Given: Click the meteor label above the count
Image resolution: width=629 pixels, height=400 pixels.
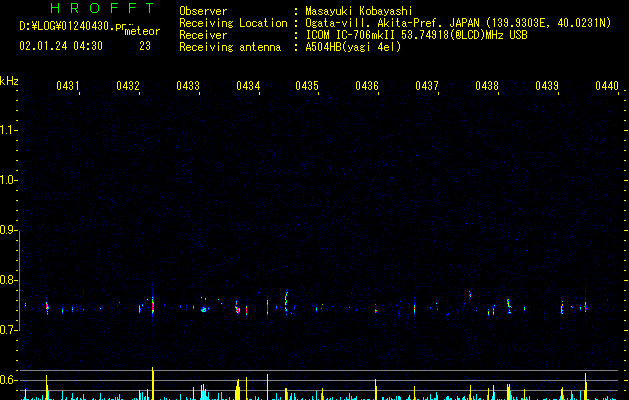Looking at the screenshot, I should 142,31.
